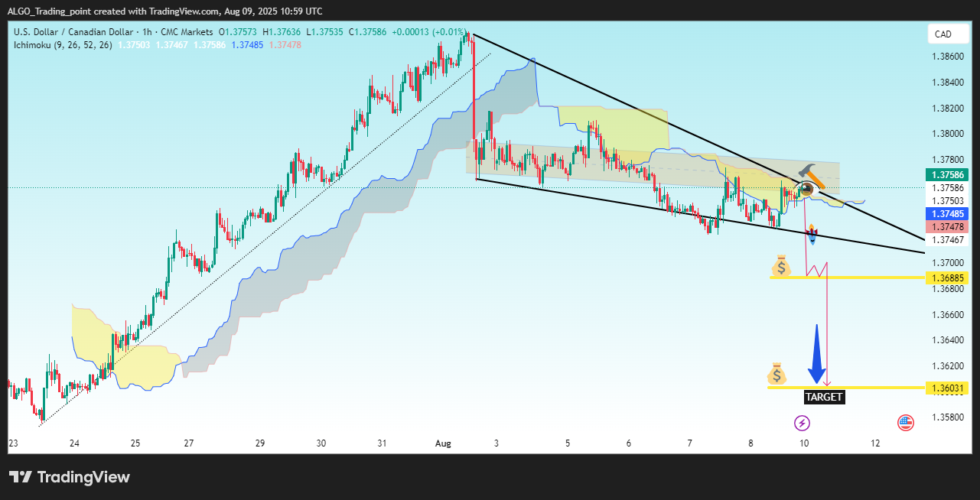The image size is (980, 500).
Task: Click the US flag economic event icon
Action: click(x=905, y=423)
